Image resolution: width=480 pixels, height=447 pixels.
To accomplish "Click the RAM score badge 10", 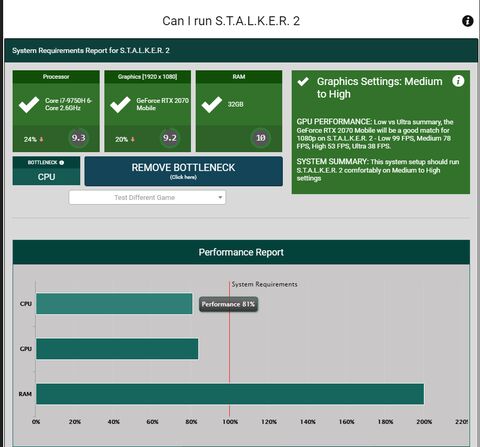I will [261, 138].
